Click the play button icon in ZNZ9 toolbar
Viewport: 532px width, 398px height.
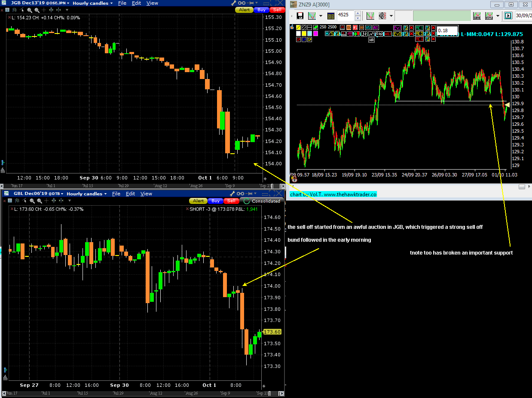click(x=508, y=16)
